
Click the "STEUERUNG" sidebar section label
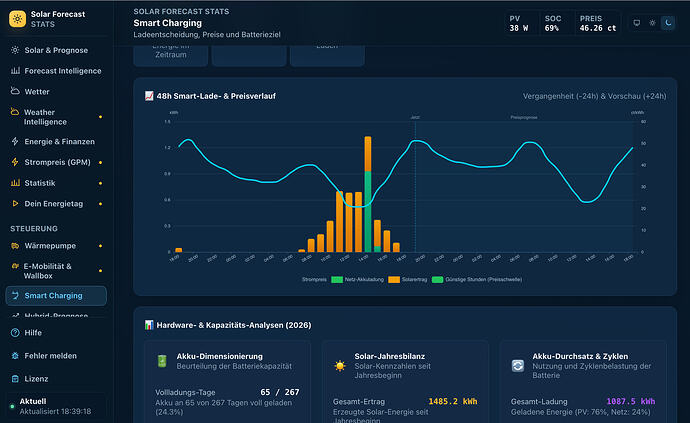tap(34, 229)
